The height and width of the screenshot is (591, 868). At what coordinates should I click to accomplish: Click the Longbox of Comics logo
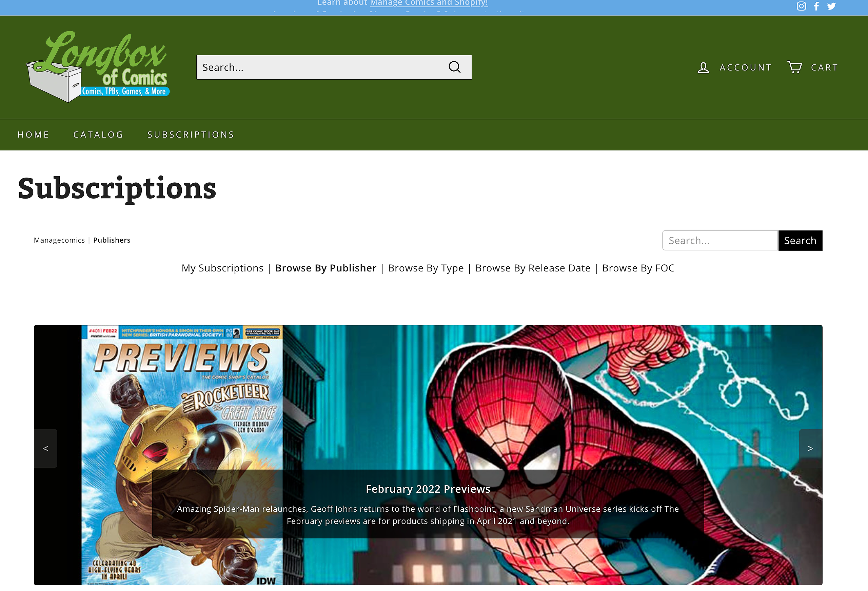click(x=98, y=66)
